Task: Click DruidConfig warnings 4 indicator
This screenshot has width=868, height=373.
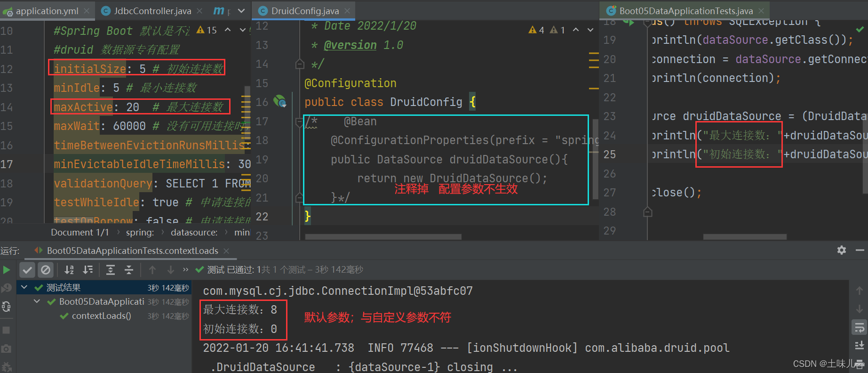Action: 537,30
